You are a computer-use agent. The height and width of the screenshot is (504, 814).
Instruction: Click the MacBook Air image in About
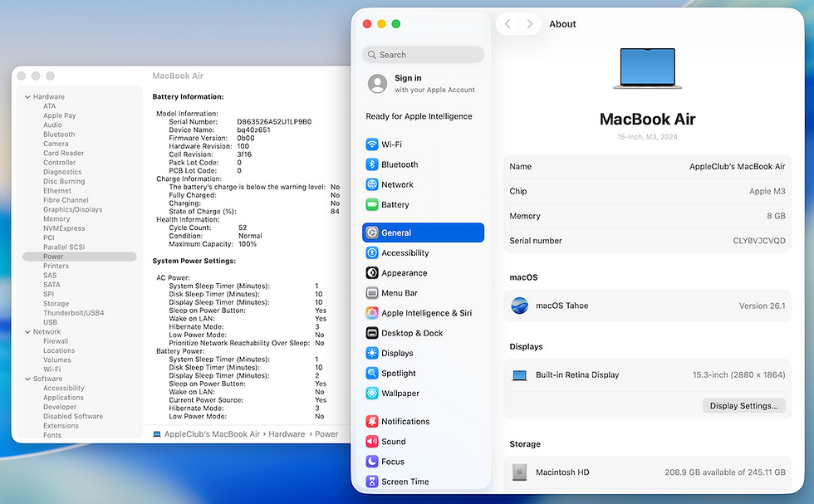647,69
